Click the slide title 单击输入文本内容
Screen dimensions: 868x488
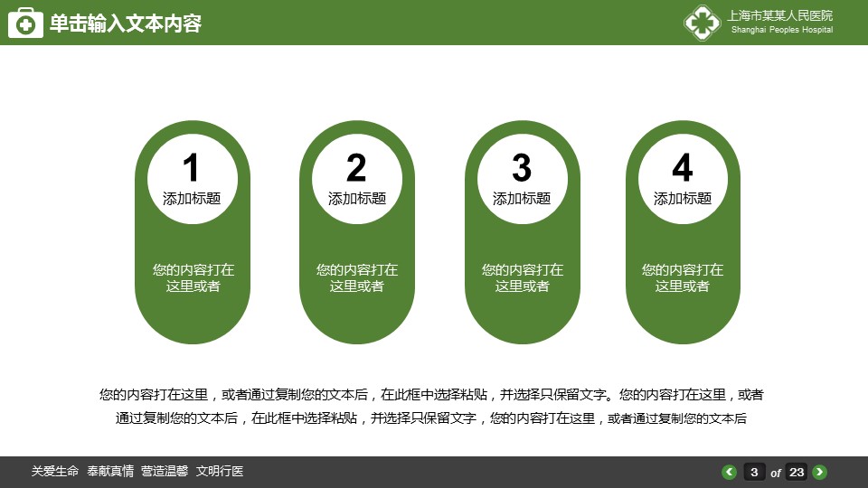(x=125, y=23)
